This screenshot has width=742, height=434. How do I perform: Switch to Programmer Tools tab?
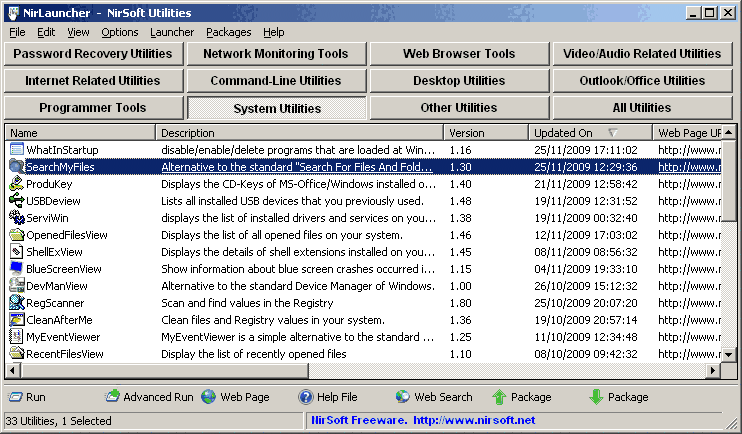(93, 107)
